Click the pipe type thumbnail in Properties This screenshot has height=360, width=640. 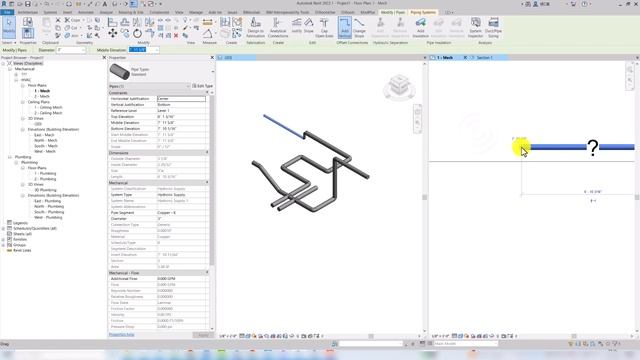coord(120,72)
